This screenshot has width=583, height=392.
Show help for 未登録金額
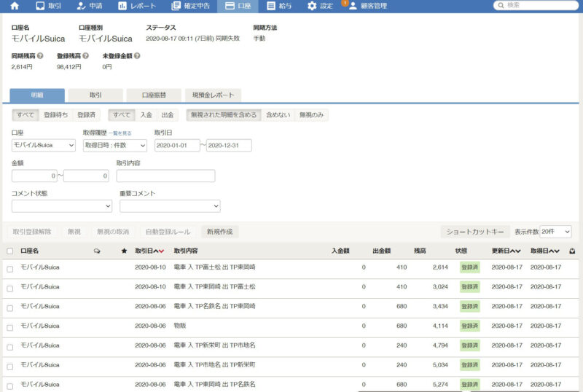pos(137,56)
